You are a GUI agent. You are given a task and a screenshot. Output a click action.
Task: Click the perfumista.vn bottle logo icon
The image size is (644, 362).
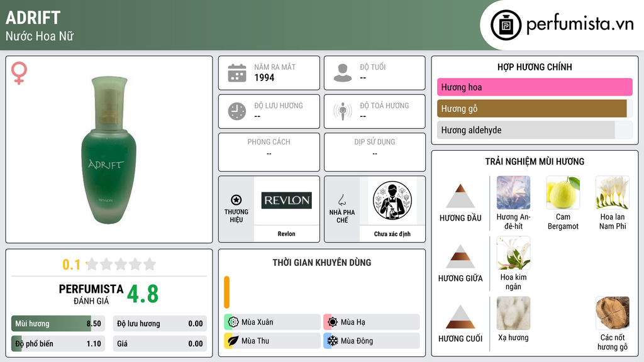coord(506,25)
